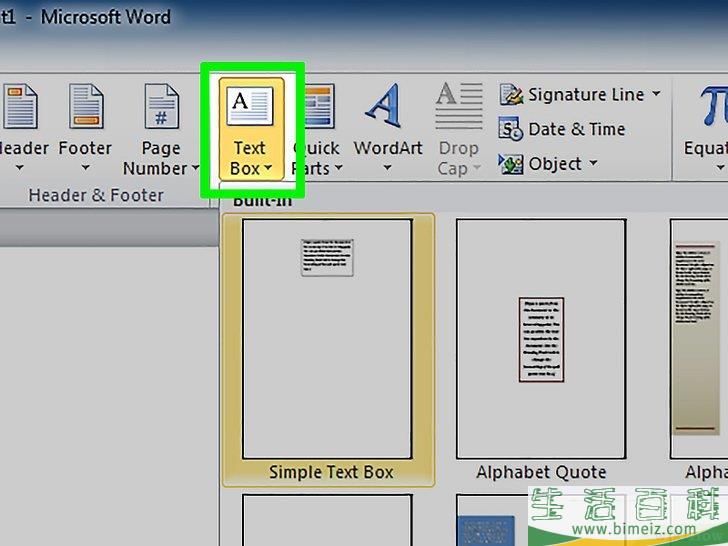Open the Text Box dropdown arrow
This screenshot has height=546, width=728.
268,168
